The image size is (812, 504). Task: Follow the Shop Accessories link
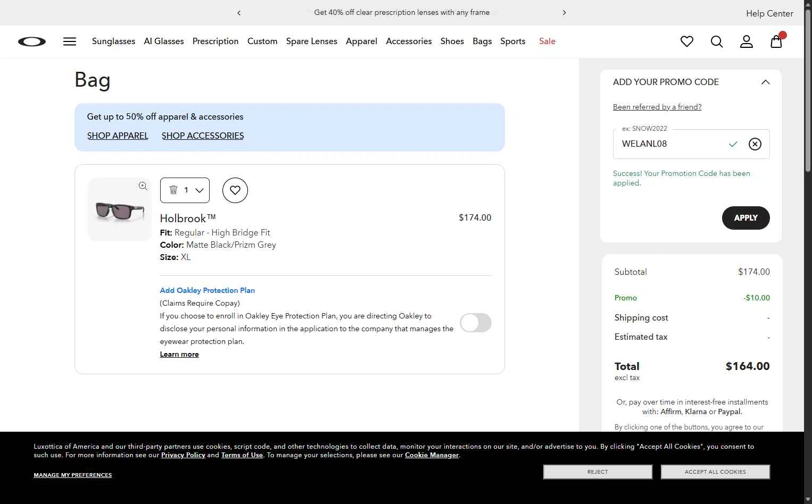203,136
